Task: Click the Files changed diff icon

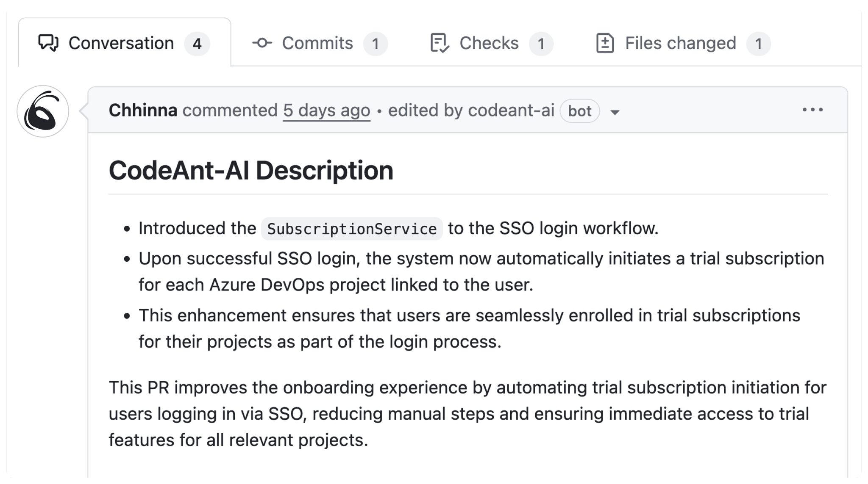Action: point(605,43)
